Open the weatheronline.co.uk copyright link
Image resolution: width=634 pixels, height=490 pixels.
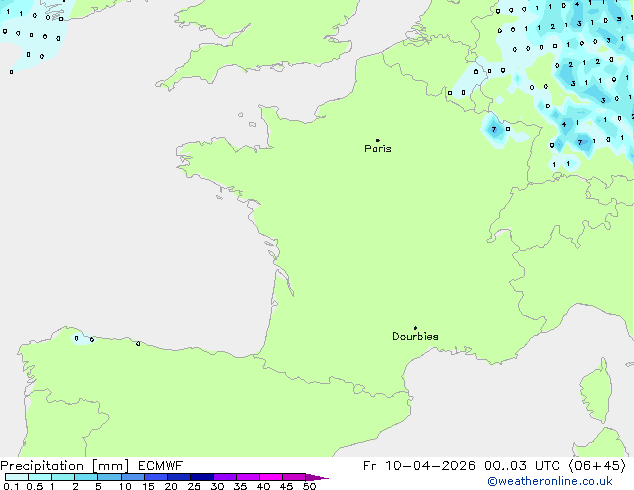(x=550, y=481)
